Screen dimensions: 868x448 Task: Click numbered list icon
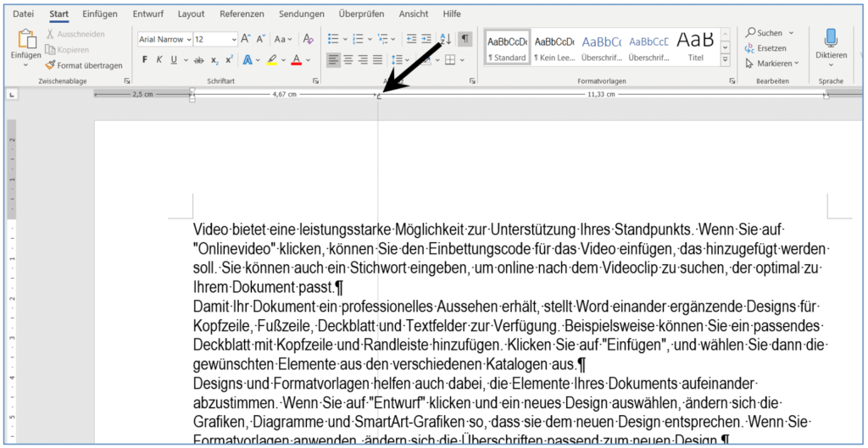tap(358, 39)
